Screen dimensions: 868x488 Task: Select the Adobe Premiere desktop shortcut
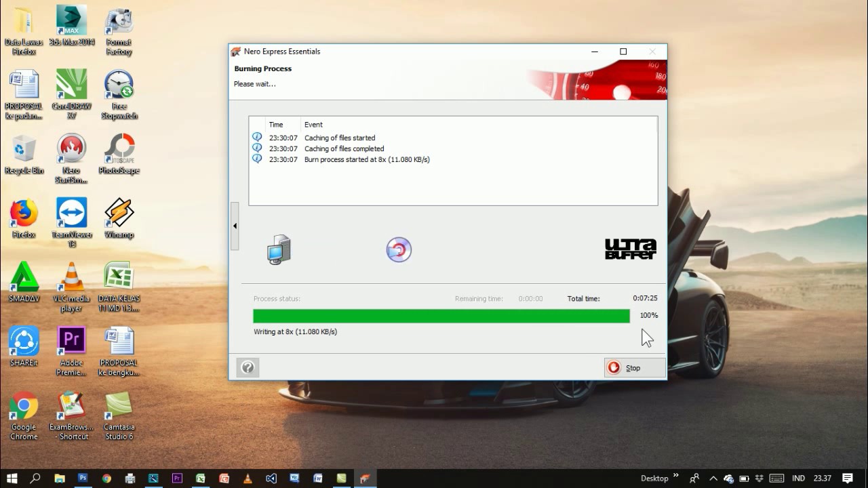[72, 351]
